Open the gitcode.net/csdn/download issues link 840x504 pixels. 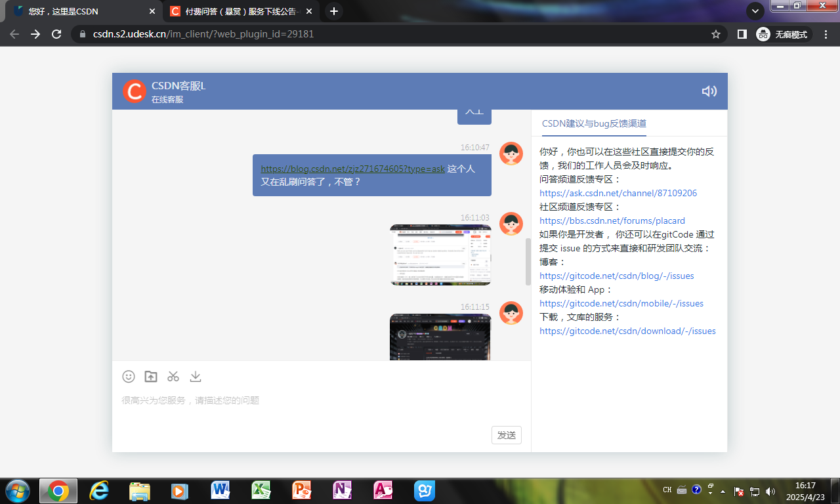pyautogui.click(x=627, y=331)
